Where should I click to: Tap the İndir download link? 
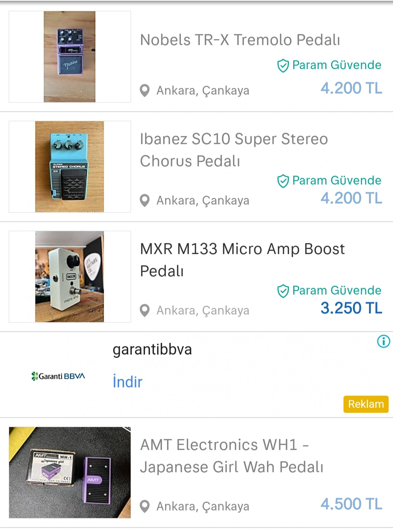tap(127, 382)
